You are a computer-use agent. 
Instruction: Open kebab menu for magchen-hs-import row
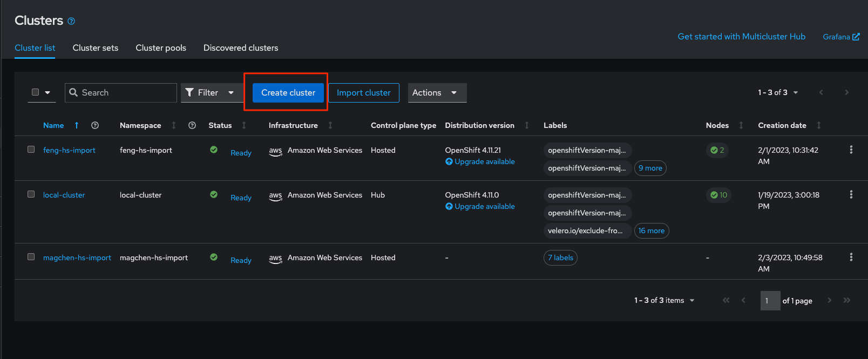pos(851,258)
